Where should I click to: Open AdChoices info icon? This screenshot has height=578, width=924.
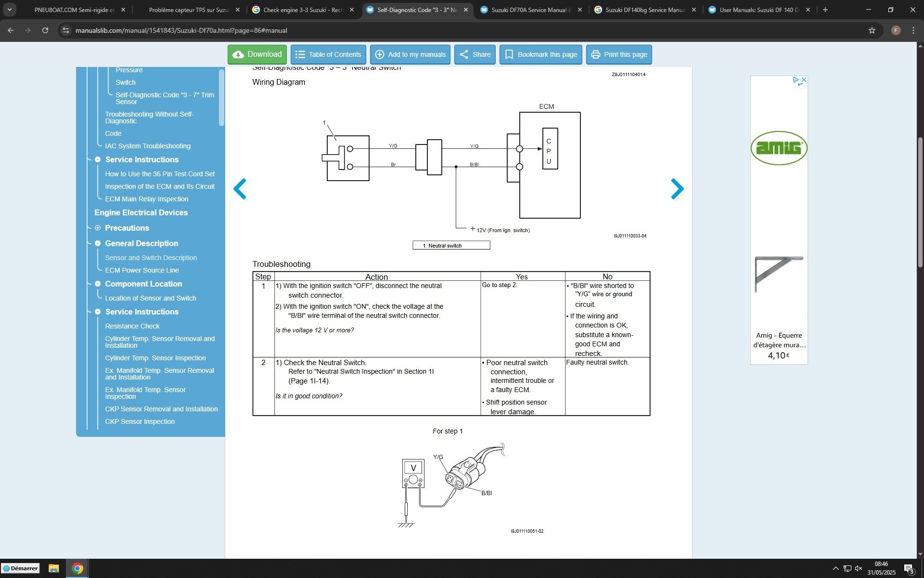796,79
